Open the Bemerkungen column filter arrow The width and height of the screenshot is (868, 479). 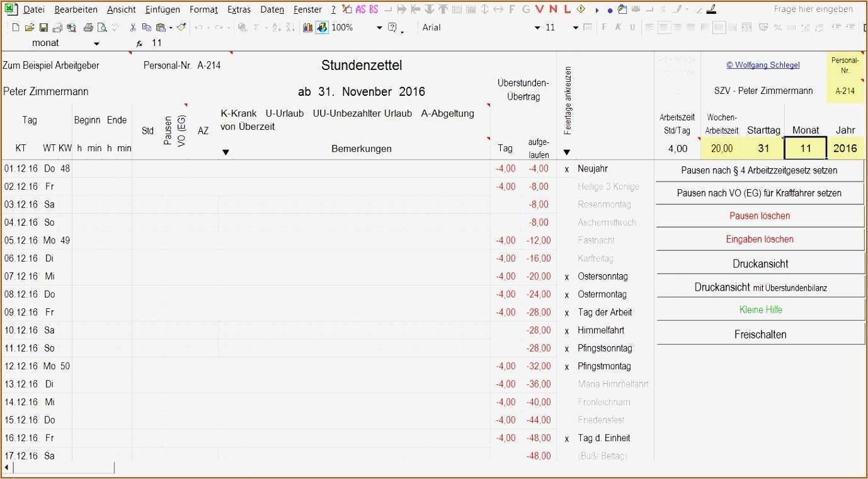[x=226, y=151]
